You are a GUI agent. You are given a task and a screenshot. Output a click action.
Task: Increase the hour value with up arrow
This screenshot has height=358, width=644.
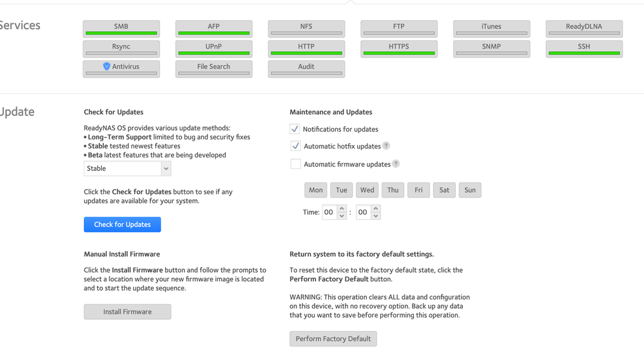342,208
